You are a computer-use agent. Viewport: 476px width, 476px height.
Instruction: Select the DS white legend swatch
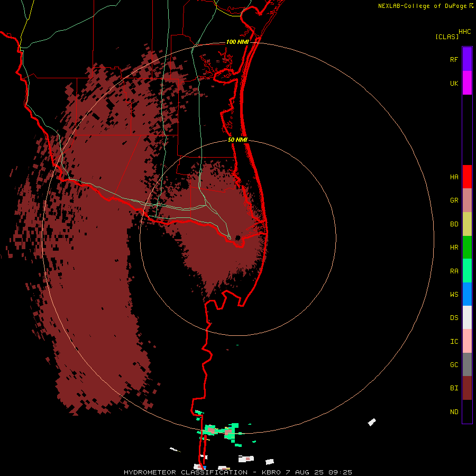point(467,317)
